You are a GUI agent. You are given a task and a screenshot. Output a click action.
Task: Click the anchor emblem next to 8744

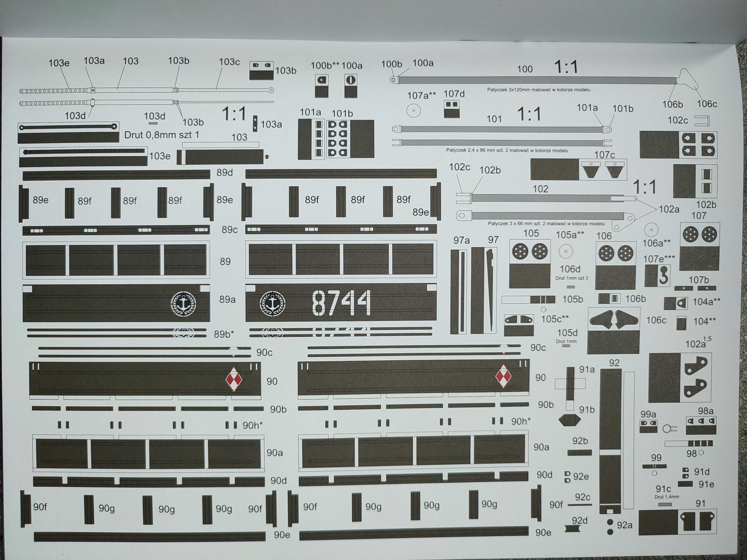(x=272, y=304)
